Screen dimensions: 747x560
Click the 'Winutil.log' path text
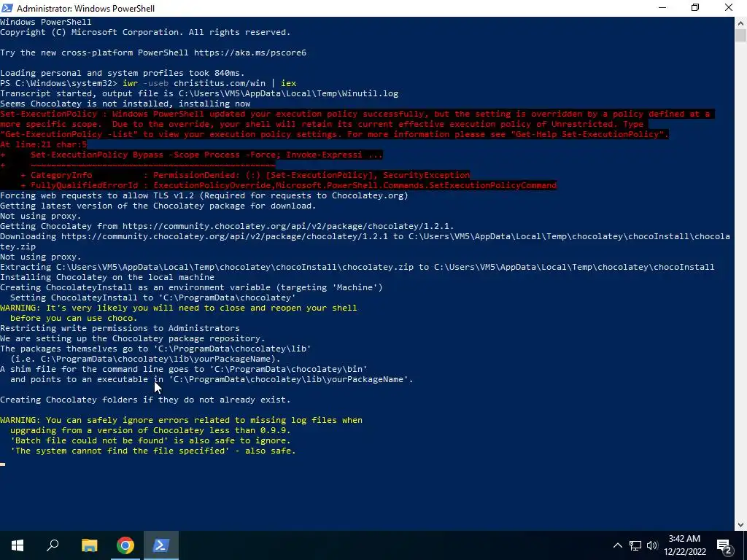coord(370,93)
